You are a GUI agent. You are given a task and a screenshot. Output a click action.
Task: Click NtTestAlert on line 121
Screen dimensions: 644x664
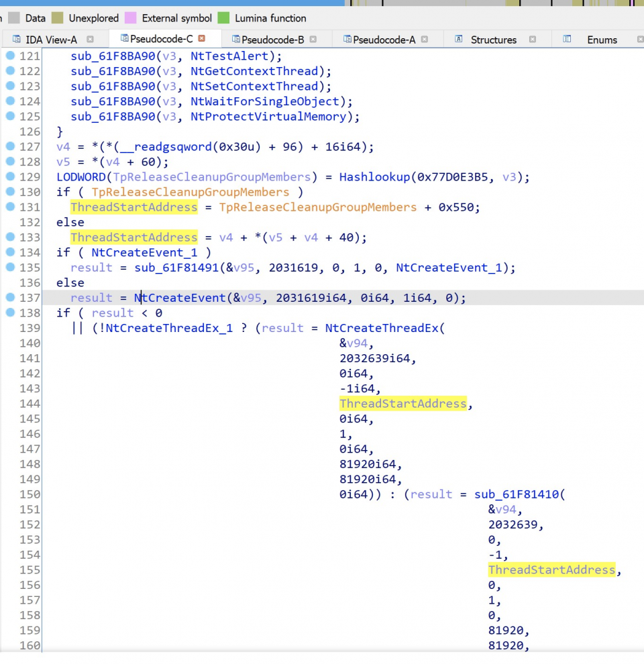[x=229, y=56]
